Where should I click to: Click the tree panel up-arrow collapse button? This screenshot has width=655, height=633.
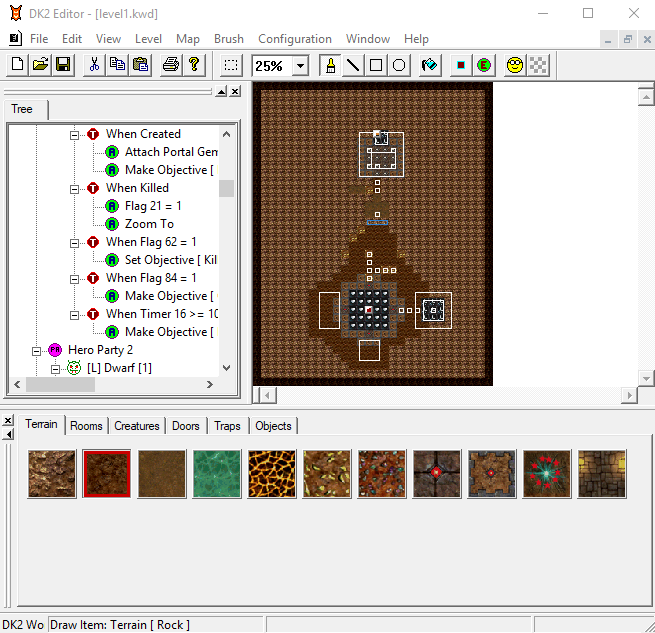221,91
